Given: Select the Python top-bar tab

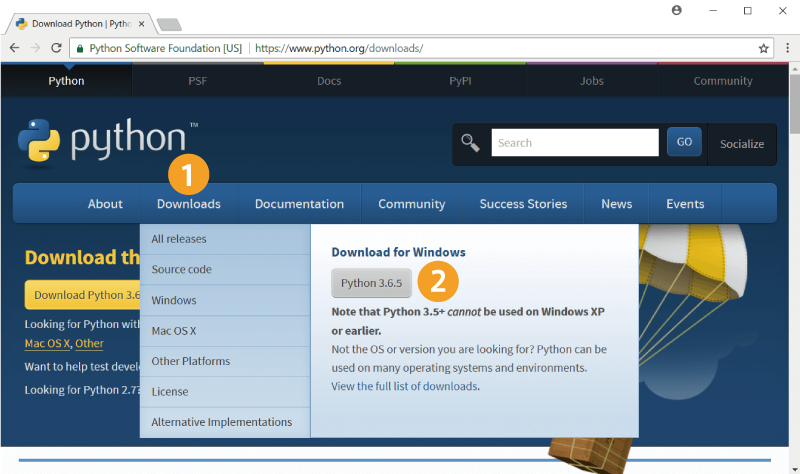Looking at the screenshot, I should (x=66, y=81).
